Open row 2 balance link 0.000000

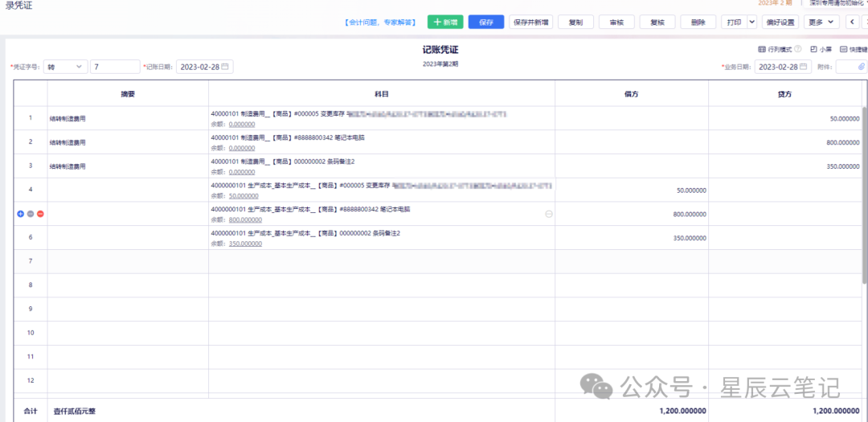[242, 148]
